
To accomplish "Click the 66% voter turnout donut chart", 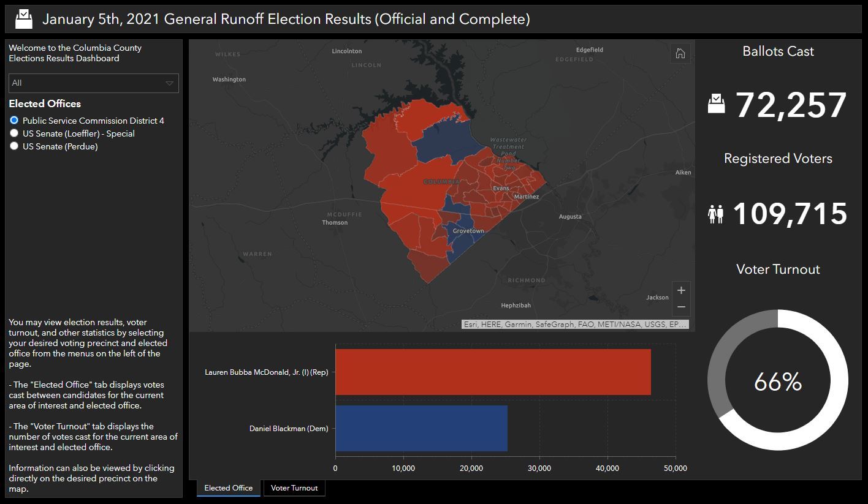I will coord(777,381).
